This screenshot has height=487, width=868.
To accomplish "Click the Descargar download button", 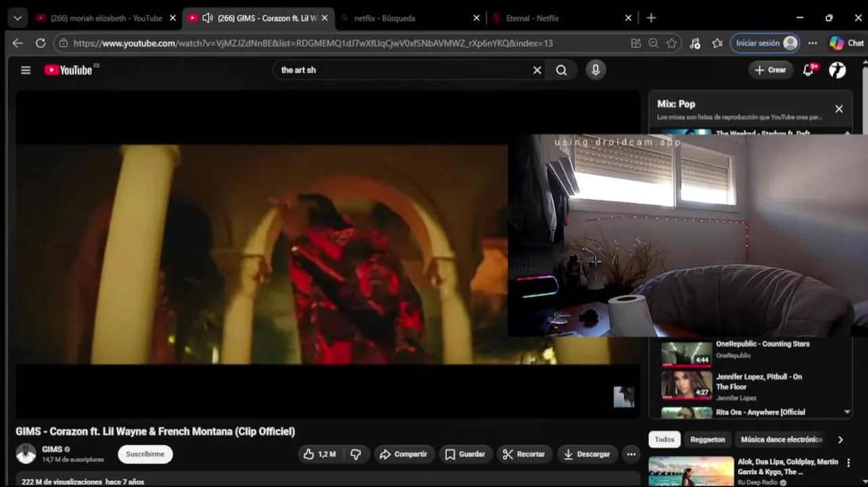I will pyautogui.click(x=587, y=455).
